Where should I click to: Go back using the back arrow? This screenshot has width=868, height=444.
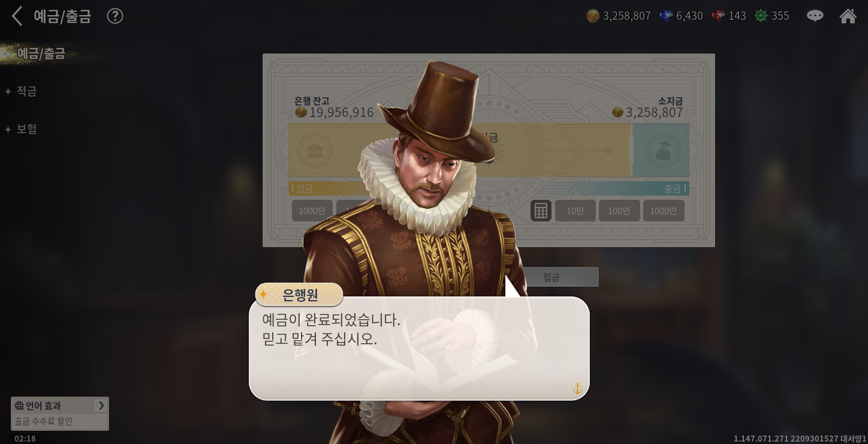pos(17,16)
